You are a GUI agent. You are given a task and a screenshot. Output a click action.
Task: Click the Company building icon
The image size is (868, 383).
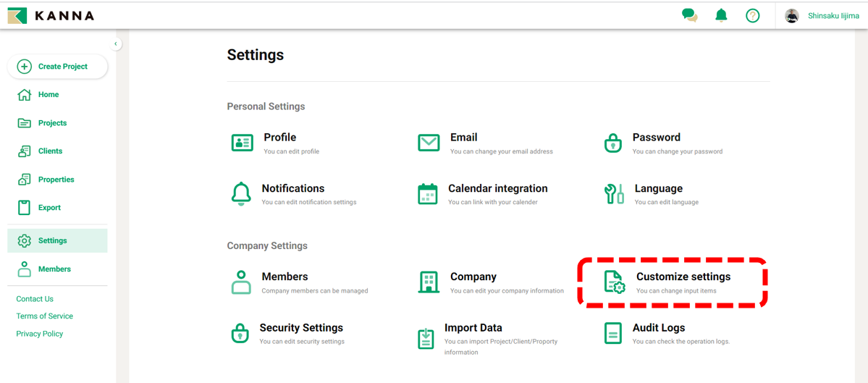429,282
